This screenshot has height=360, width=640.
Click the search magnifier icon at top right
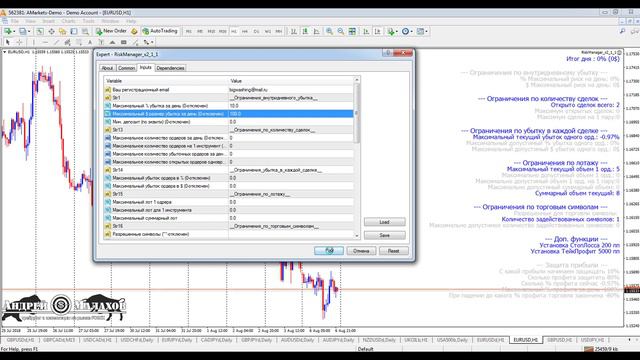tap(622, 31)
